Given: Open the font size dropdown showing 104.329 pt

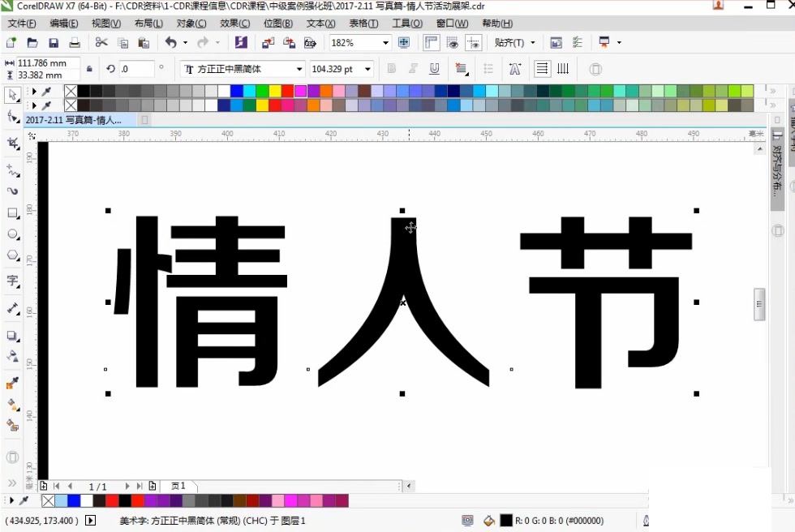Looking at the screenshot, I should (367, 69).
